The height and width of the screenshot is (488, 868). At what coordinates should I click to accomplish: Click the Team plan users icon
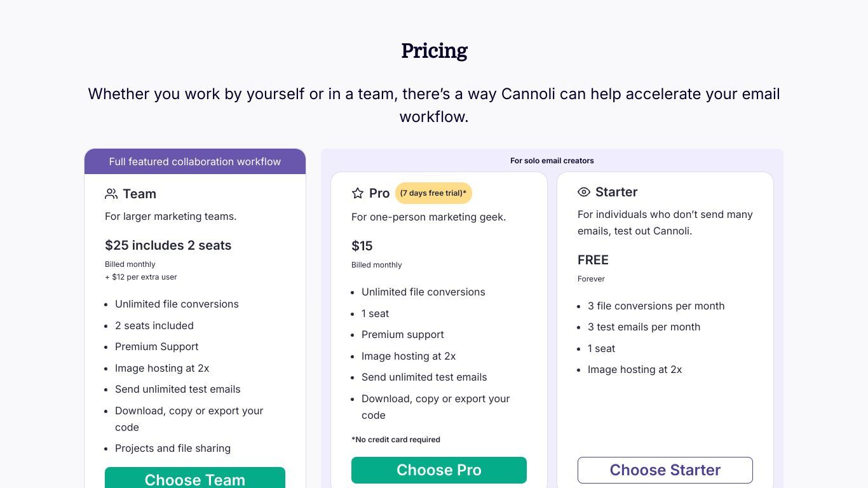coord(111,194)
